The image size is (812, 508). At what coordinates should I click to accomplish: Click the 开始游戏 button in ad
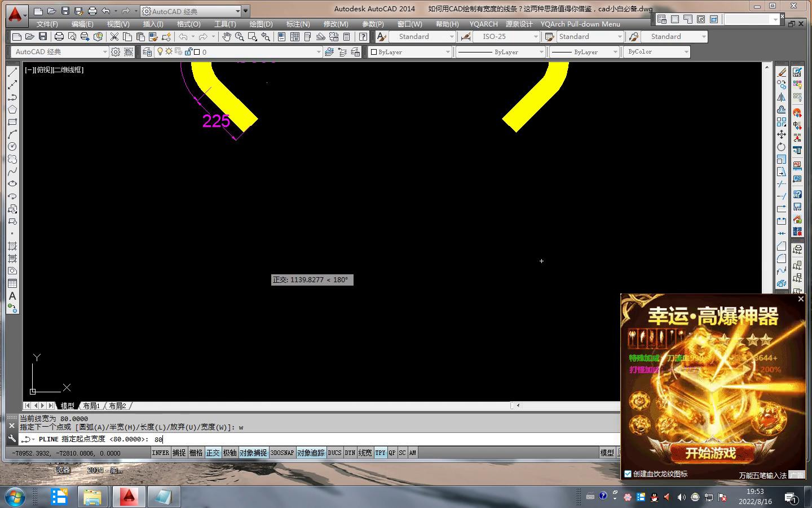pos(710,453)
